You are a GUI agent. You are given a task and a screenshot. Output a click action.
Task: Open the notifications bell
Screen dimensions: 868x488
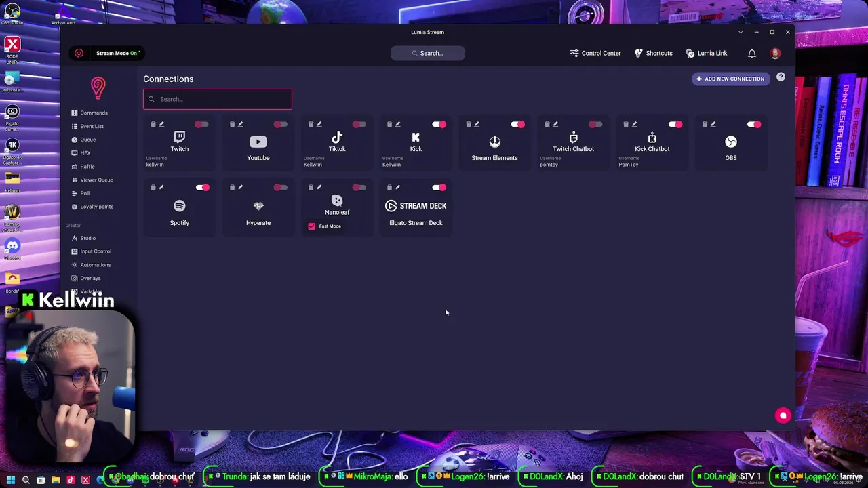751,53
